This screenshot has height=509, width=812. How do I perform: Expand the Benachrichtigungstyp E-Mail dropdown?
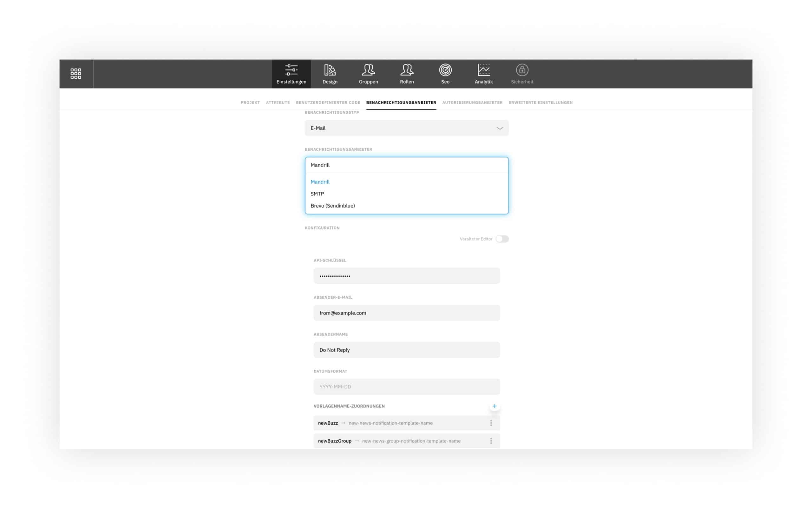click(406, 128)
